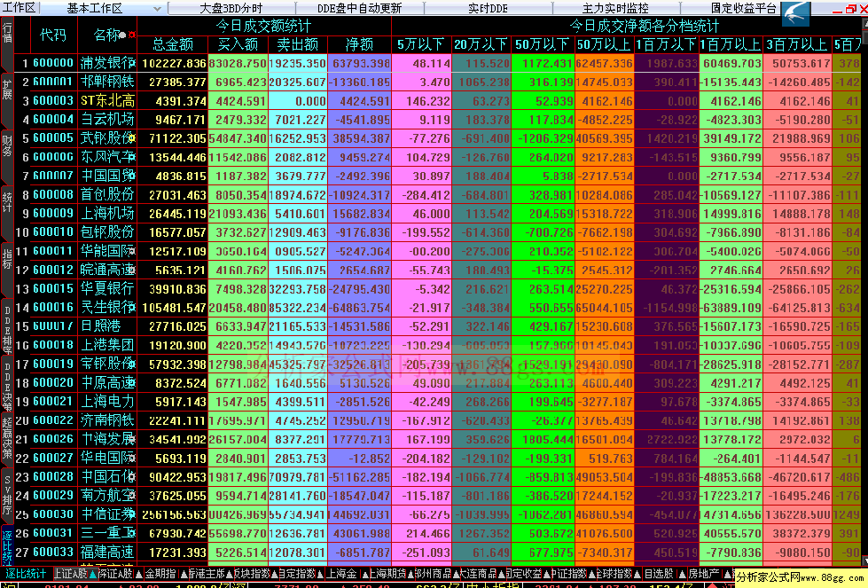Open the 固定收益平台 tab
This screenshot has width=868, height=588.
pyautogui.click(x=744, y=8)
